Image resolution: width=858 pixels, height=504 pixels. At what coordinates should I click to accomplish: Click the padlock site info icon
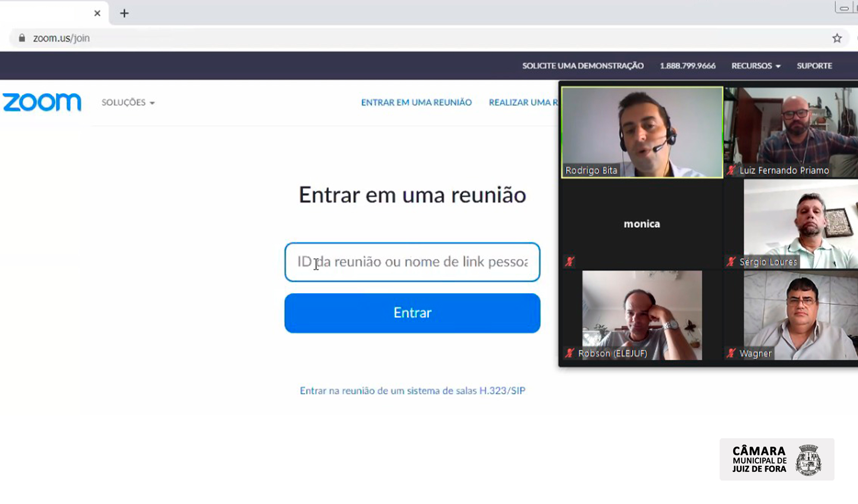22,38
